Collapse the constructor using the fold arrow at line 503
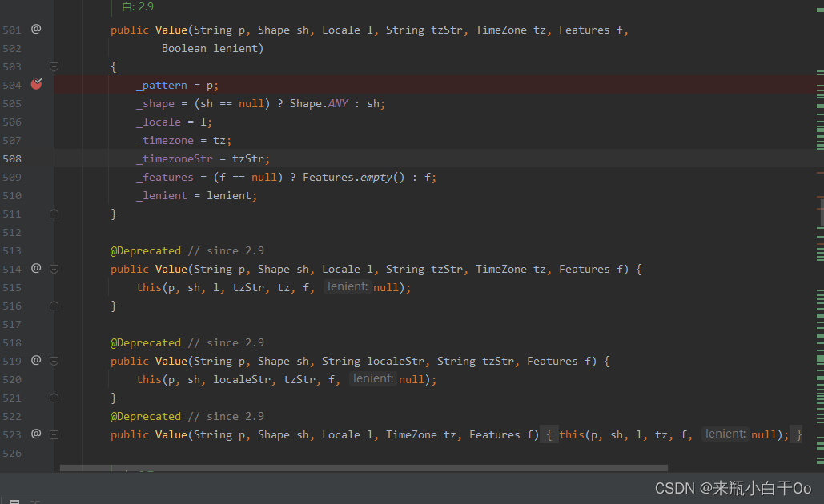 54,66
